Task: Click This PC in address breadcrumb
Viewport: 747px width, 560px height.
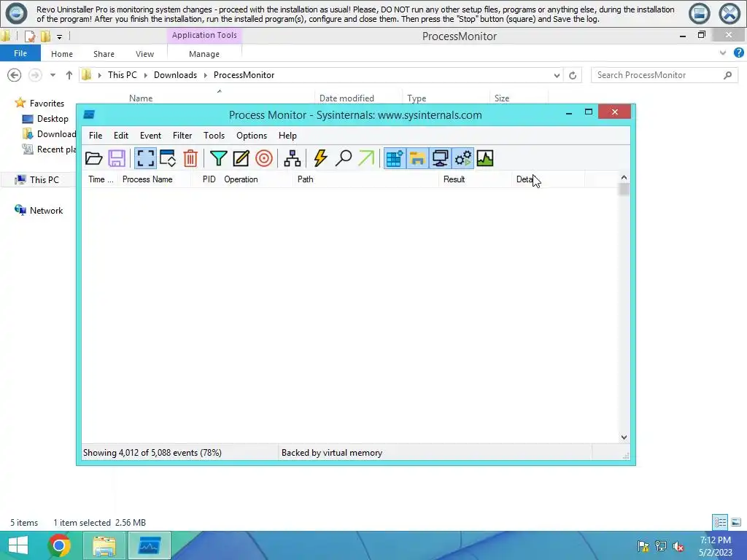Action: coord(123,75)
